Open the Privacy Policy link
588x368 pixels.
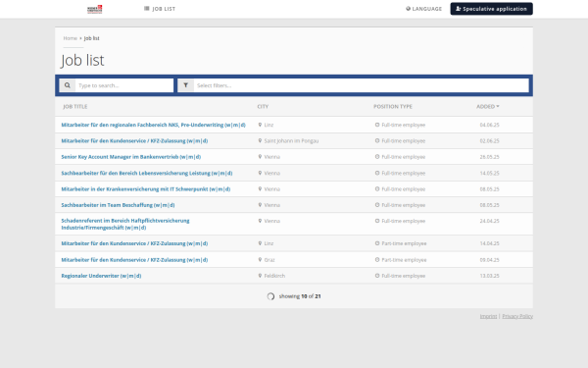click(517, 316)
